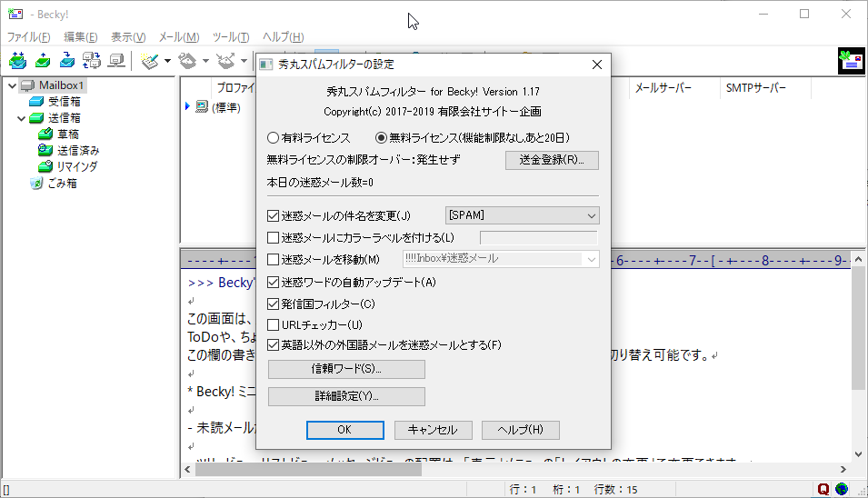Click the grayed reply mail icon
This screenshot has height=498, width=868.
point(187,61)
